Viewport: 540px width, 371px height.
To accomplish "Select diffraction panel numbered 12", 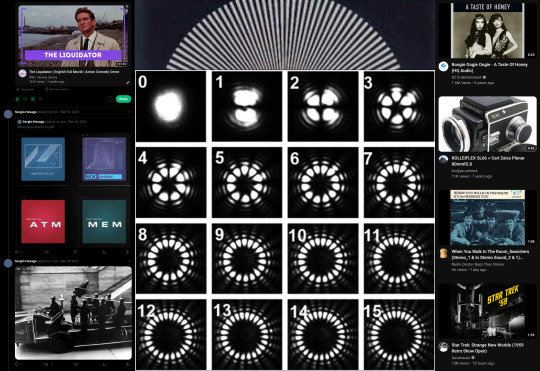I will click(x=171, y=334).
